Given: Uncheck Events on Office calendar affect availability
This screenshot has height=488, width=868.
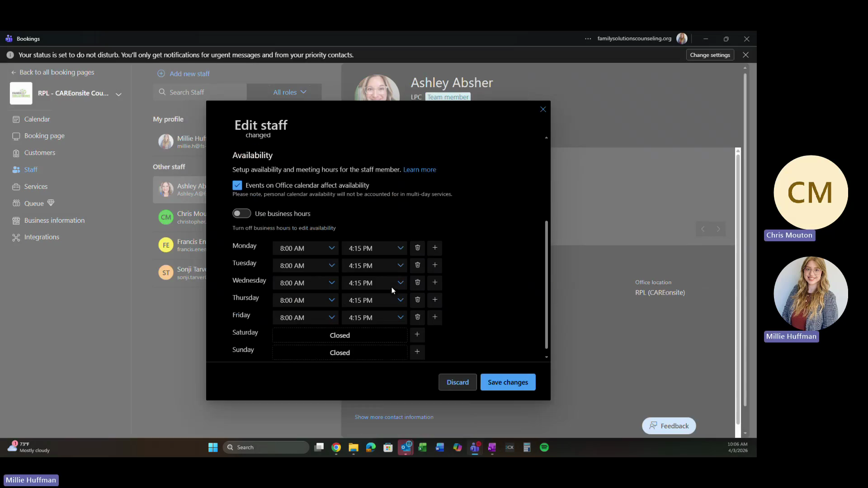Looking at the screenshot, I should 237,185.
